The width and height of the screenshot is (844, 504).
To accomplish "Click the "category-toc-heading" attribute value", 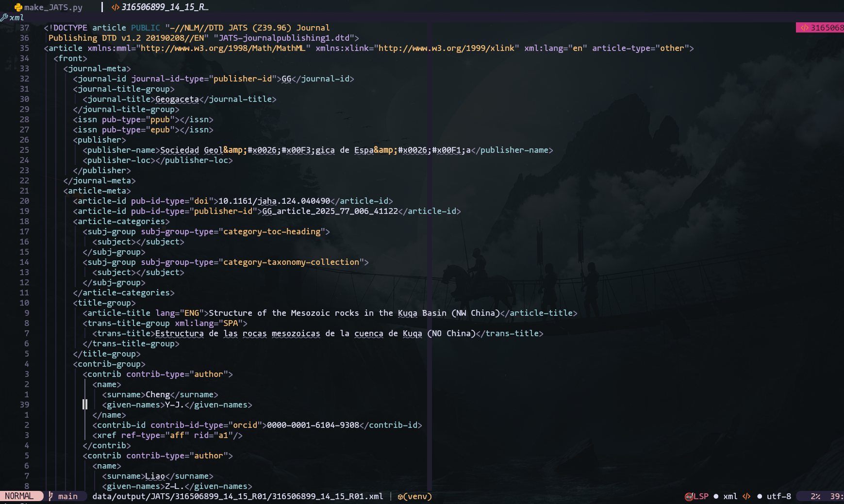I will (272, 231).
